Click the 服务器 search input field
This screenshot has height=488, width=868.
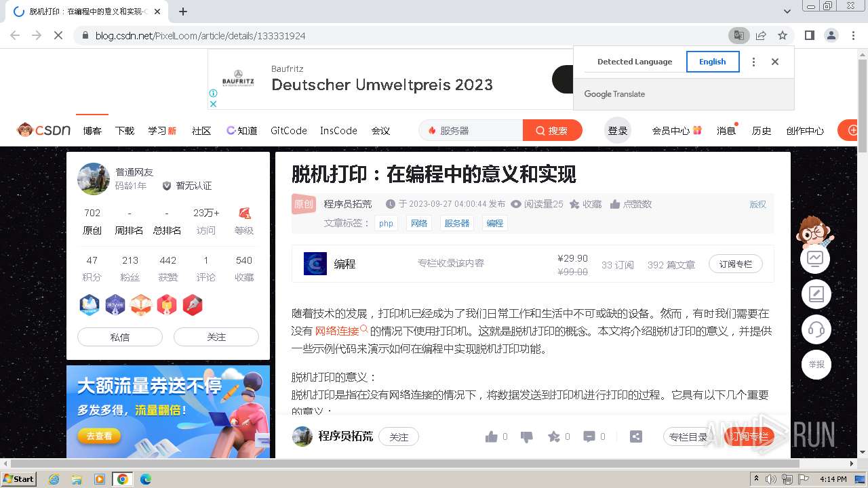tap(471, 131)
